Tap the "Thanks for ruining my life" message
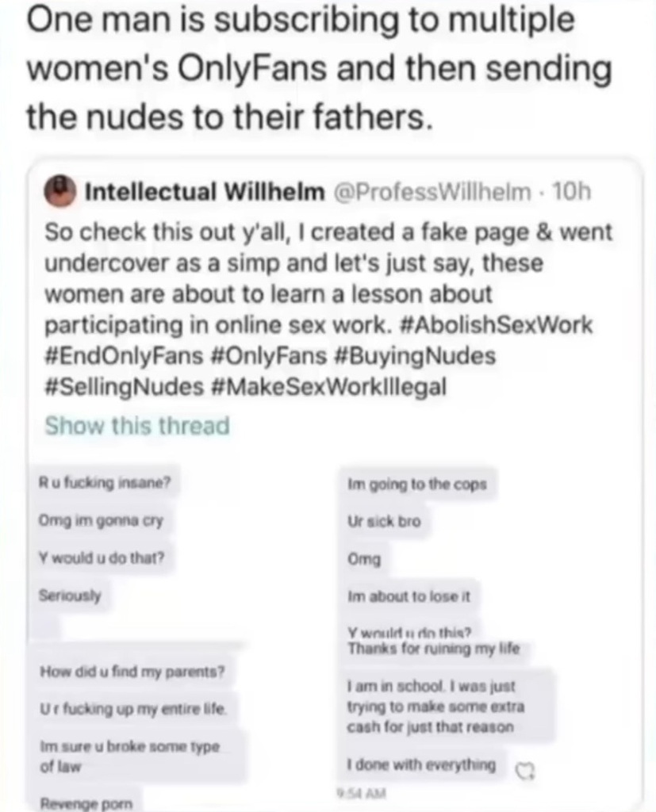The image size is (656, 812). click(x=434, y=649)
